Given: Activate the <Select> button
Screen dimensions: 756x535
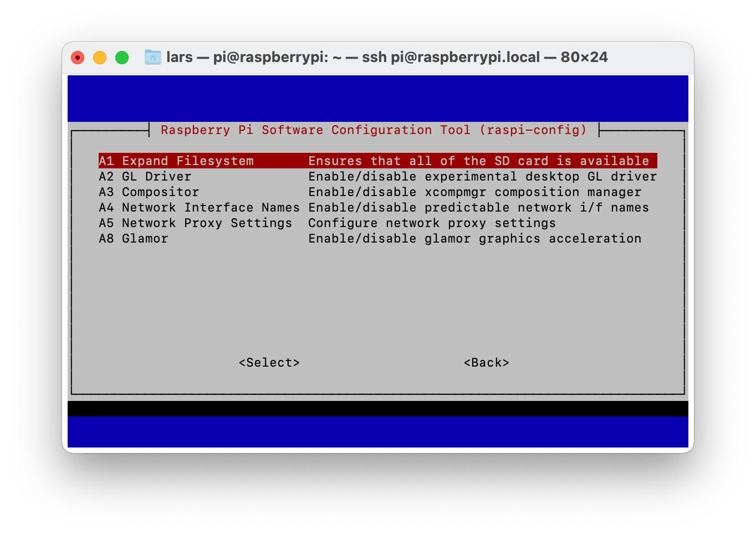Looking at the screenshot, I should [x=269, y=362].
